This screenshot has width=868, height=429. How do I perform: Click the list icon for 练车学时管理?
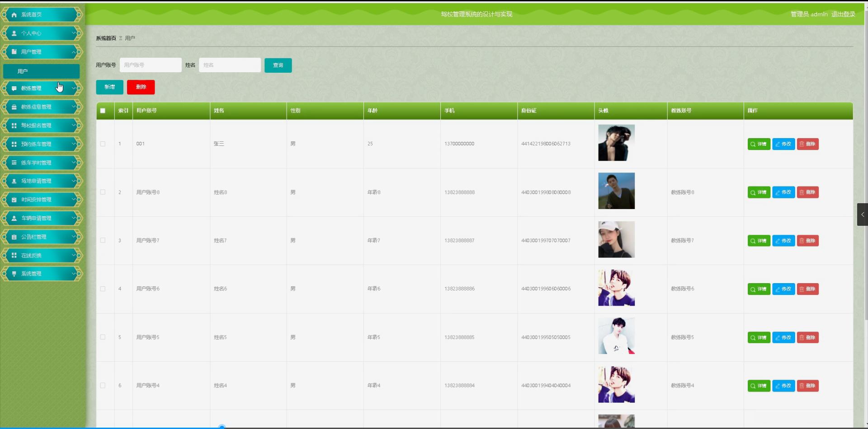coord(14,163)
